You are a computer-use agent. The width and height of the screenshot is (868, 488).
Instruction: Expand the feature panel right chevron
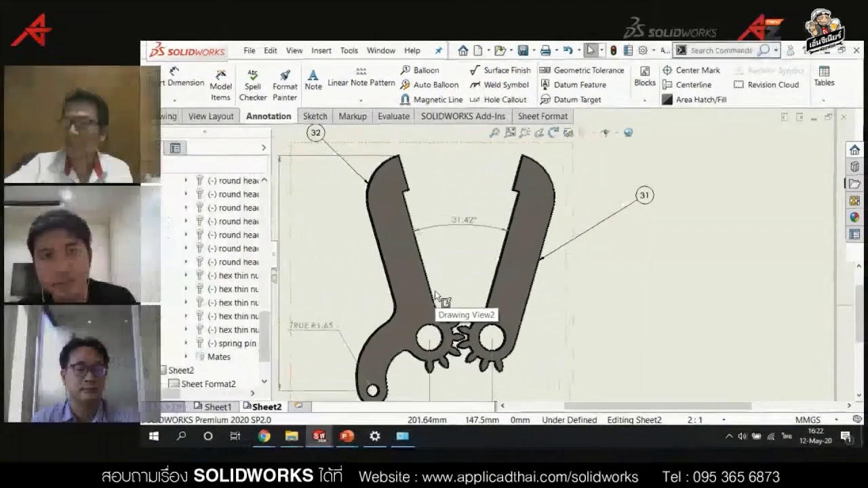click(x=264, y=148)
